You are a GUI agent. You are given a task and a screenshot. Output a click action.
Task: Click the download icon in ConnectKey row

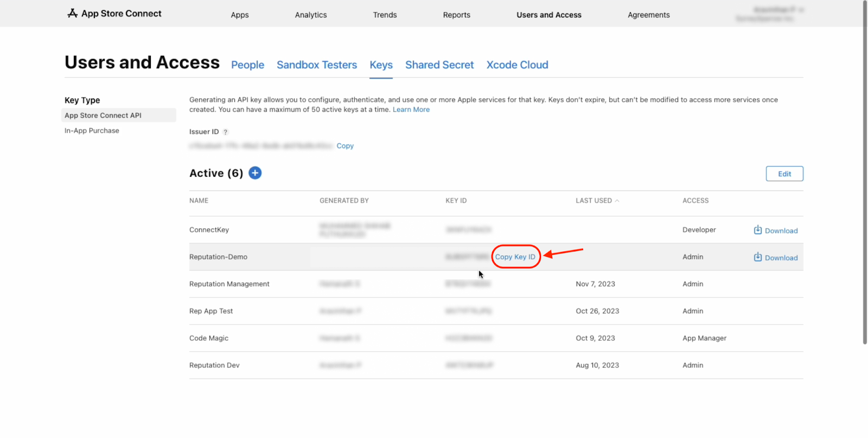click(758, 230)
